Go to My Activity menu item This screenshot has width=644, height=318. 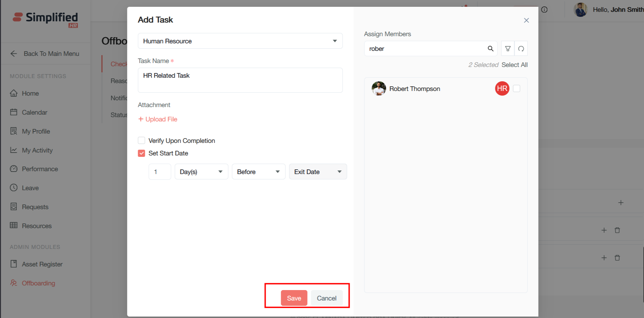(37, 150)
